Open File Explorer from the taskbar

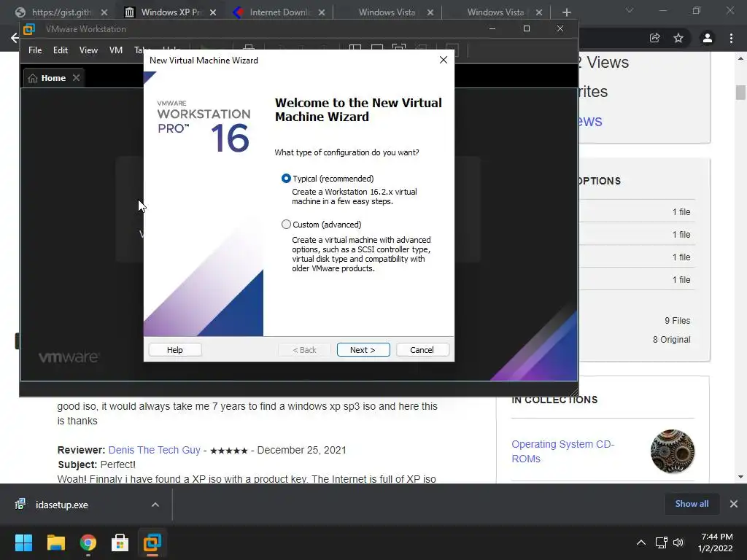tap(55, 542)
